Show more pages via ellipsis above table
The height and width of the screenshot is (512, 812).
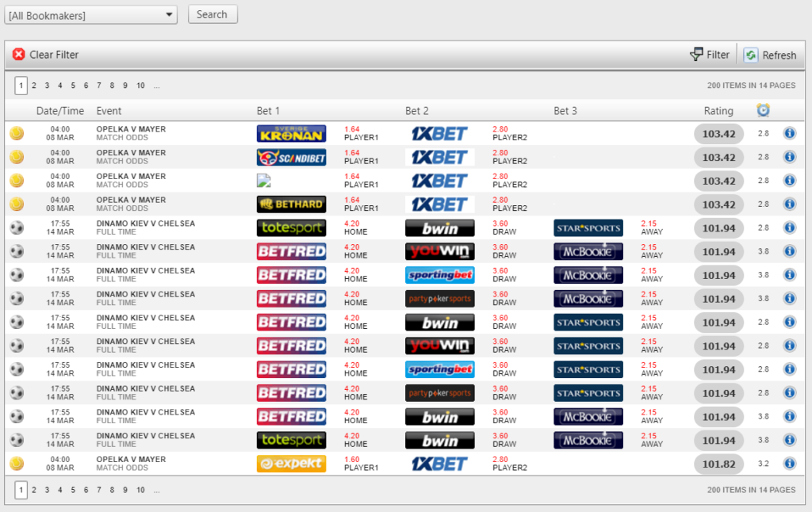click(x=157, y=86)
